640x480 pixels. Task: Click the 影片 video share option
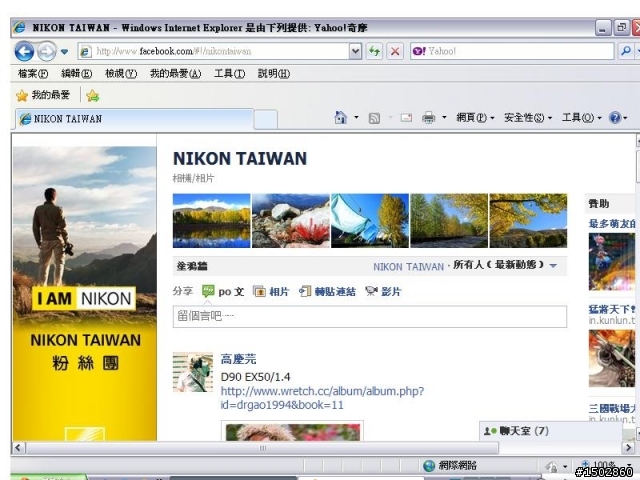coord(383,291)
